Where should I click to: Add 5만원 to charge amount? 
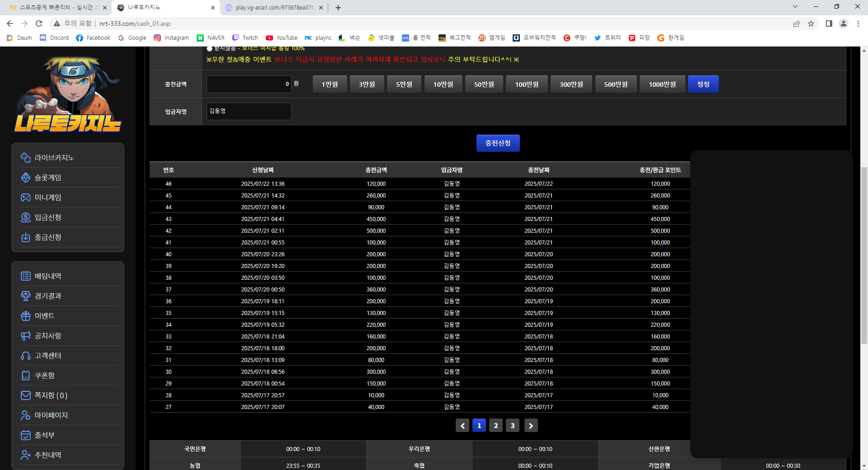click(x=404, y=84)
